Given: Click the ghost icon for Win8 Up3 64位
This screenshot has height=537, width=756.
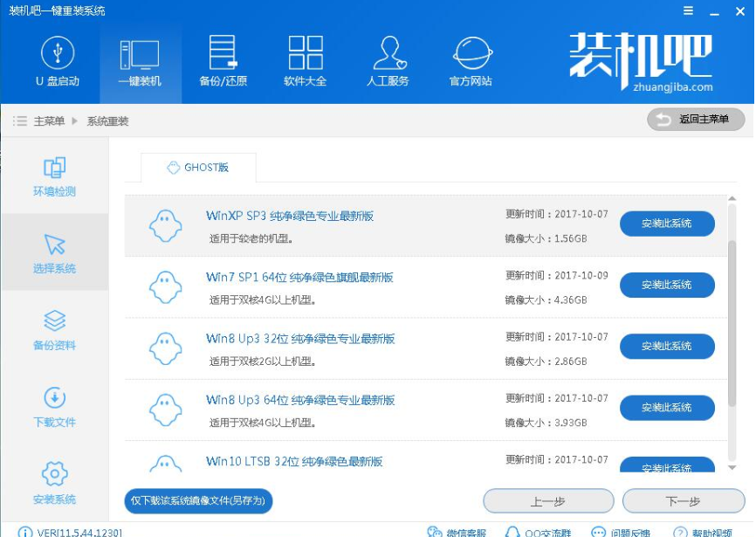Looking at the screenshot, I should (165, 410).
